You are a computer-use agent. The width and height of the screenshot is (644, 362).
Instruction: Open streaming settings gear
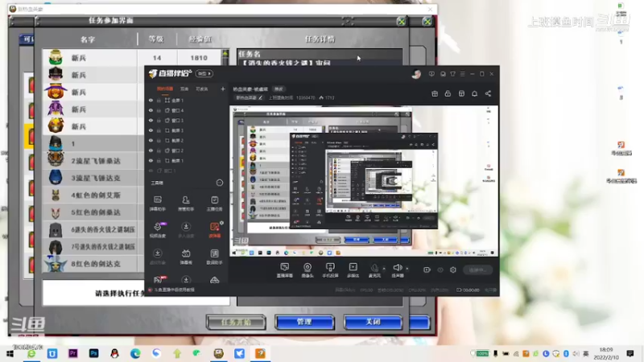(x=453, y=269)
